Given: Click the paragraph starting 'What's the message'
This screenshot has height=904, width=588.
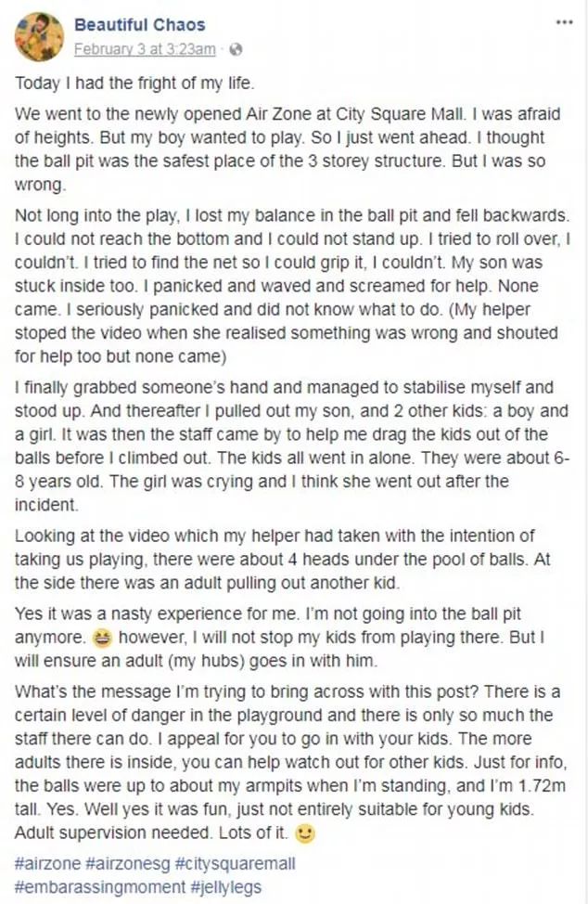Looking at the screenshot, I should point(291,762).
